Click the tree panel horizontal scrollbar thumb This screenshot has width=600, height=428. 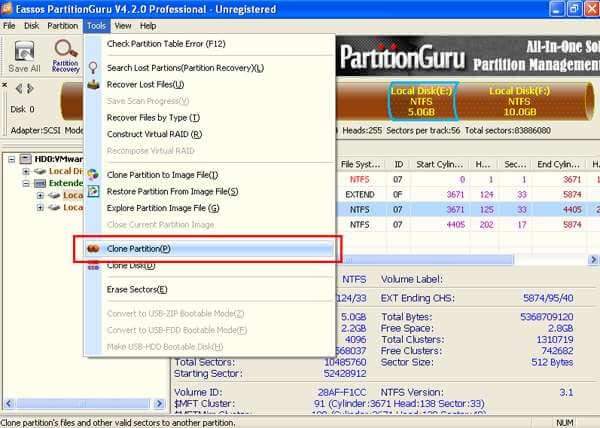coord(82,404)
